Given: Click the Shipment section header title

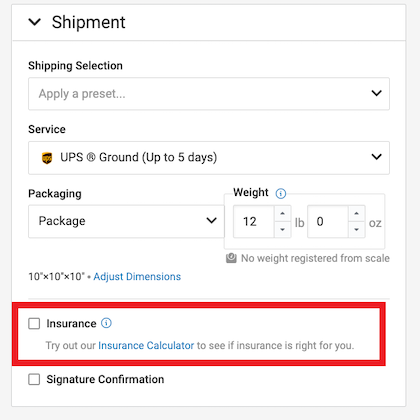Looking at the screenshot, I should pyautogui.click(x=89, y=22).
